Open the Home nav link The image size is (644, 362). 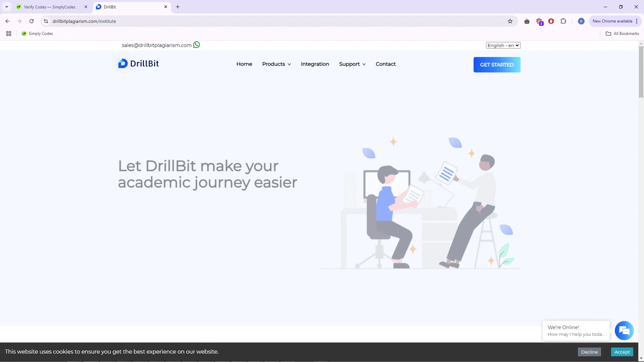(244, 64)
